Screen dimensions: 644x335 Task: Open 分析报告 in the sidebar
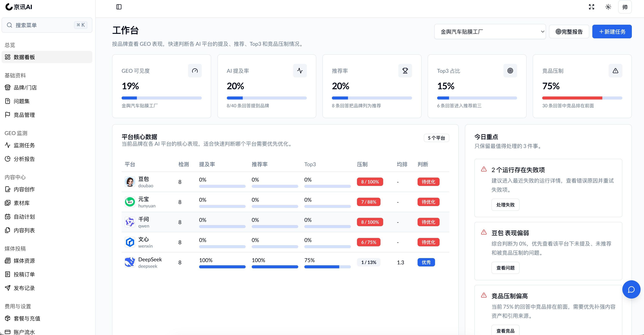(47, 159)
